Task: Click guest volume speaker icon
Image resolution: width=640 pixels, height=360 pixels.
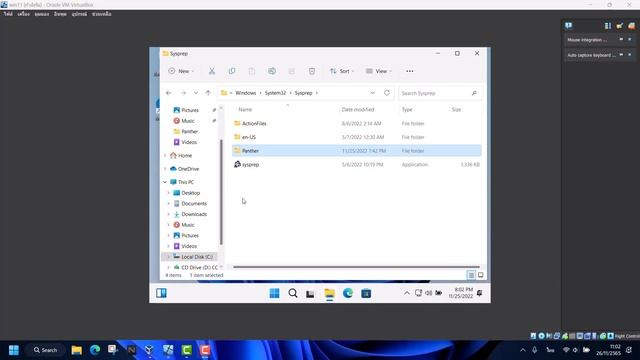Action: click(428, 293)
